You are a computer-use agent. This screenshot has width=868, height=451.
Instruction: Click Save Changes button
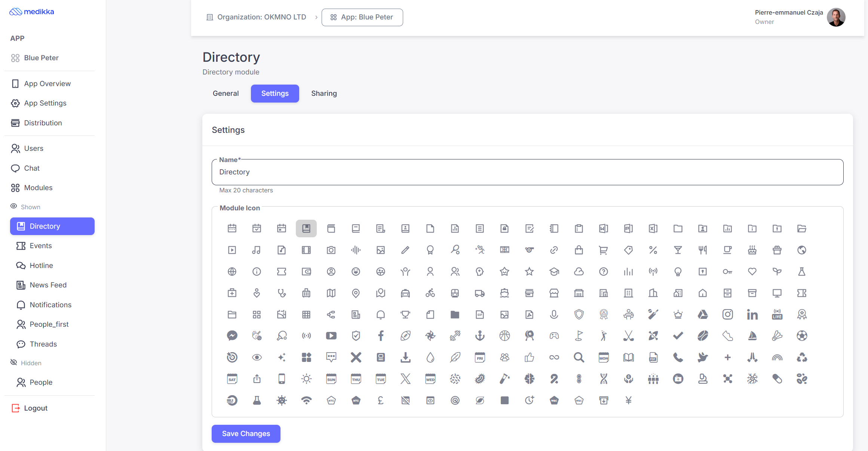click(246, 433)
